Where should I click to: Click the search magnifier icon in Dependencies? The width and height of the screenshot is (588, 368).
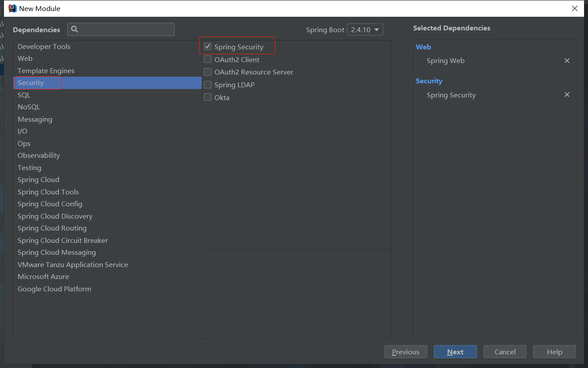[x=74, y=30]
